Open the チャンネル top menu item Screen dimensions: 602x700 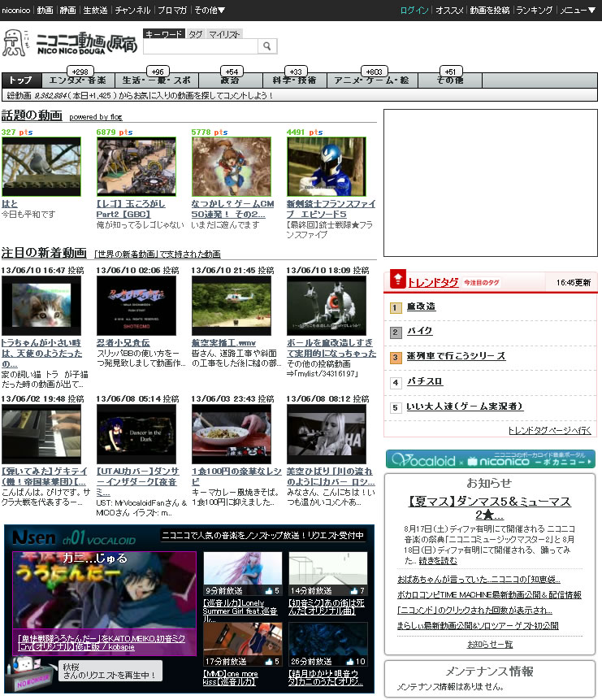pos(132,10)
